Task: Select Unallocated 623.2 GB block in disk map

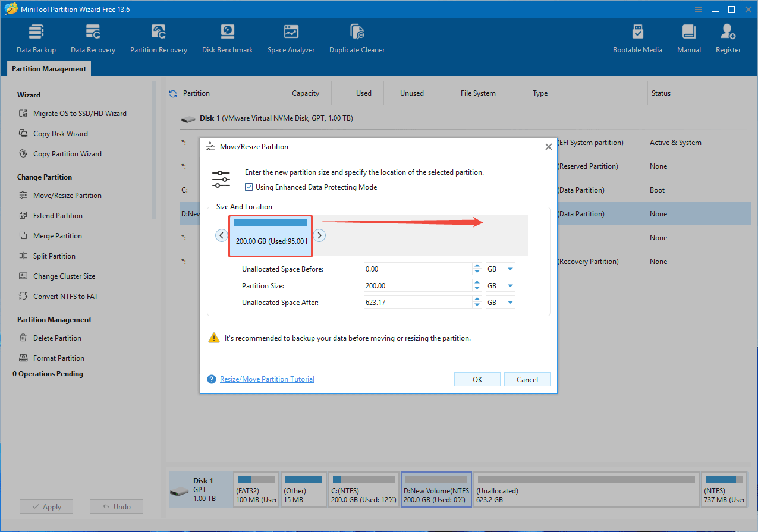Action: click(x=586, y=489)
